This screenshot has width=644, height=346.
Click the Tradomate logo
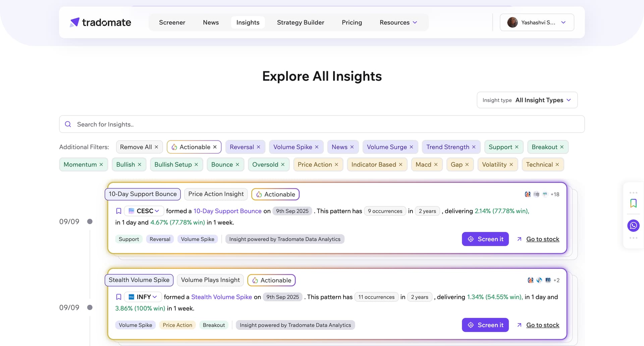100,22
